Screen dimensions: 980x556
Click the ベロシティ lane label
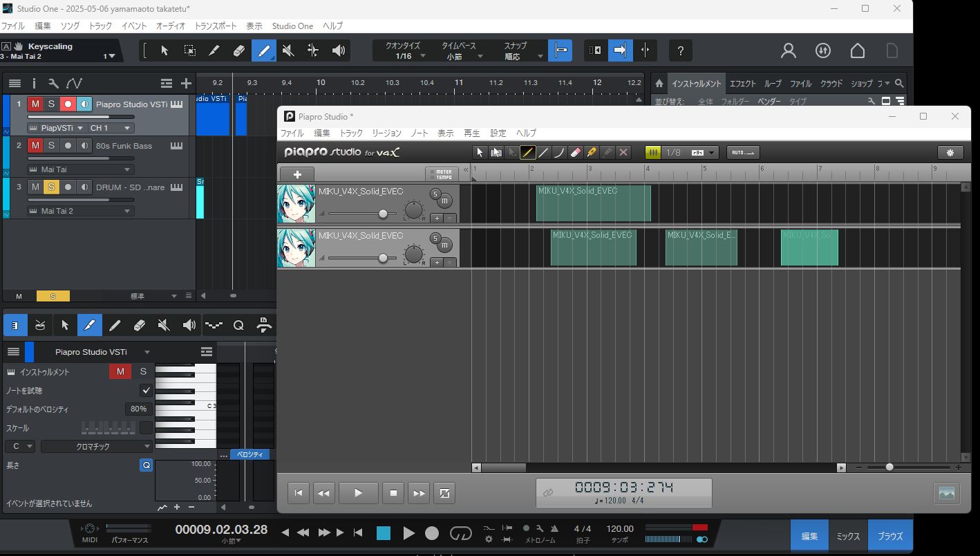point(249,454)
